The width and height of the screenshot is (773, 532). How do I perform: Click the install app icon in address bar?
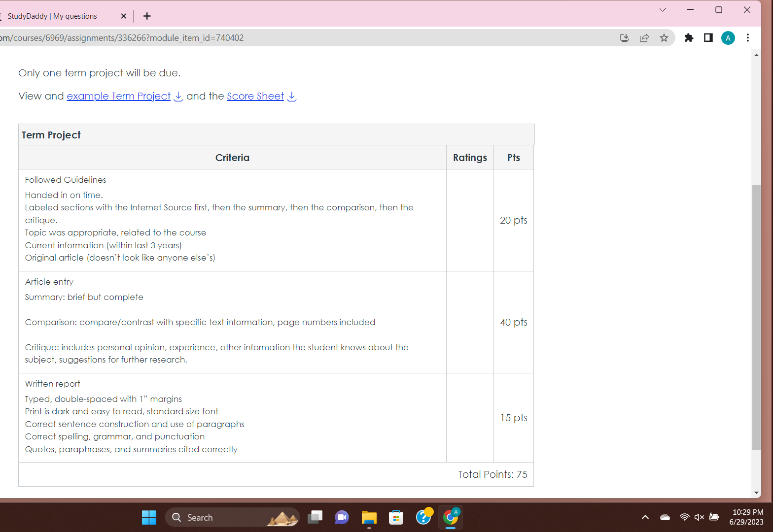624,38
